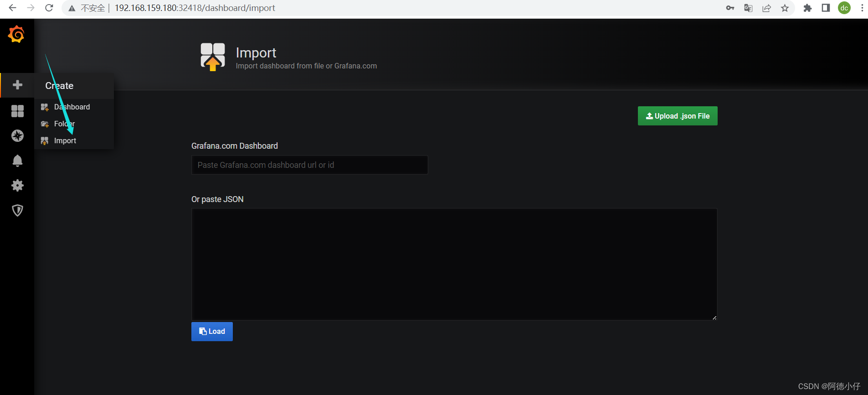Select Dashboard in Create menu
Viewport: 868px width, 395px height.
pyautogui.click(x=74, y=107)
